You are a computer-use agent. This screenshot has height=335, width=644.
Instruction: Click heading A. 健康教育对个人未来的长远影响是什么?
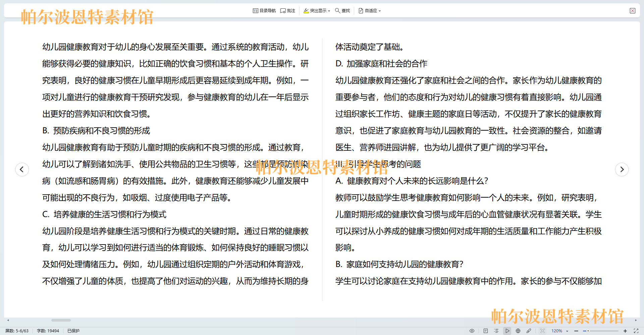[412, 181]
